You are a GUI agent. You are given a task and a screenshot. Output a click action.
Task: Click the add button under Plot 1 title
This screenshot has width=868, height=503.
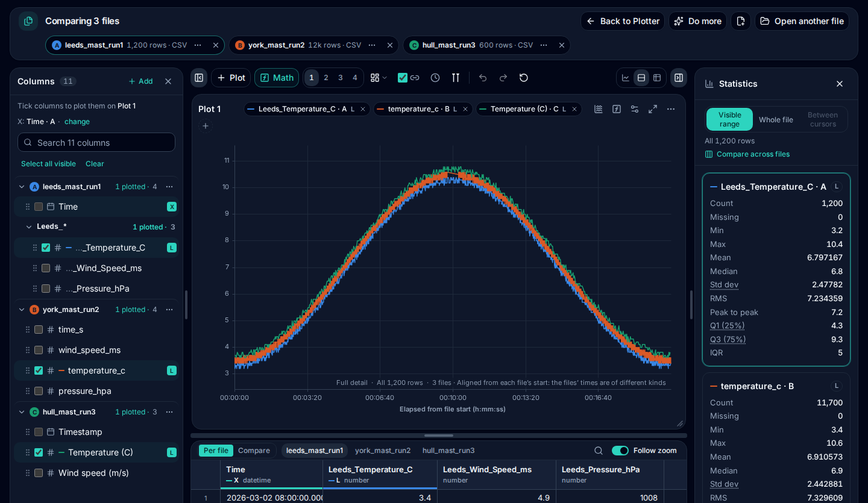pos(206,126)
